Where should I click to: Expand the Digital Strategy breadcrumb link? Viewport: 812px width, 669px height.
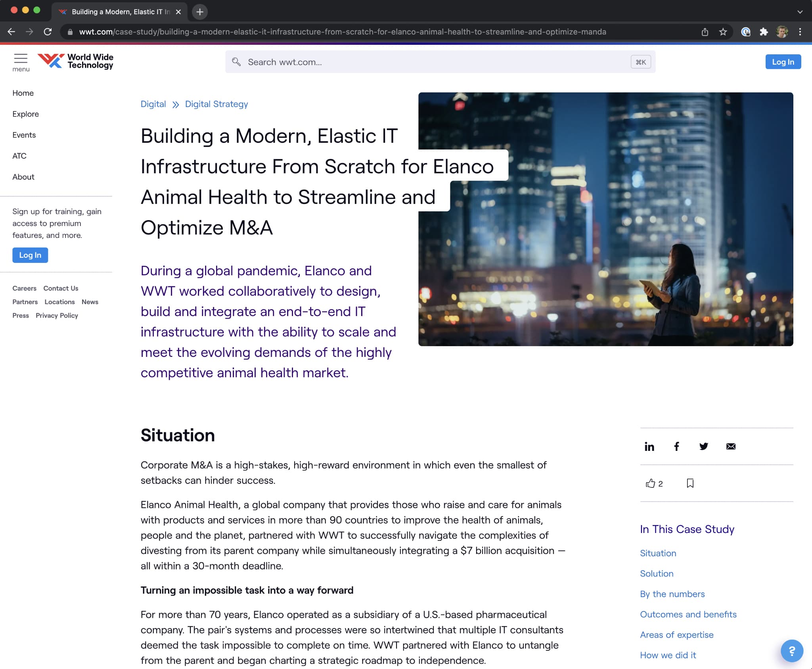[216, 104]
